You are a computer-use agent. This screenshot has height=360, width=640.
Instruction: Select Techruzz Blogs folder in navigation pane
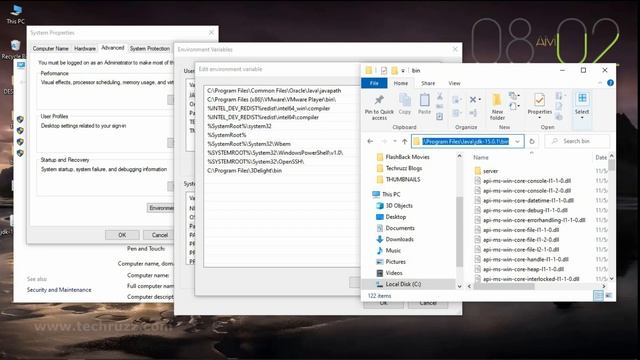[x=404, y=168]
